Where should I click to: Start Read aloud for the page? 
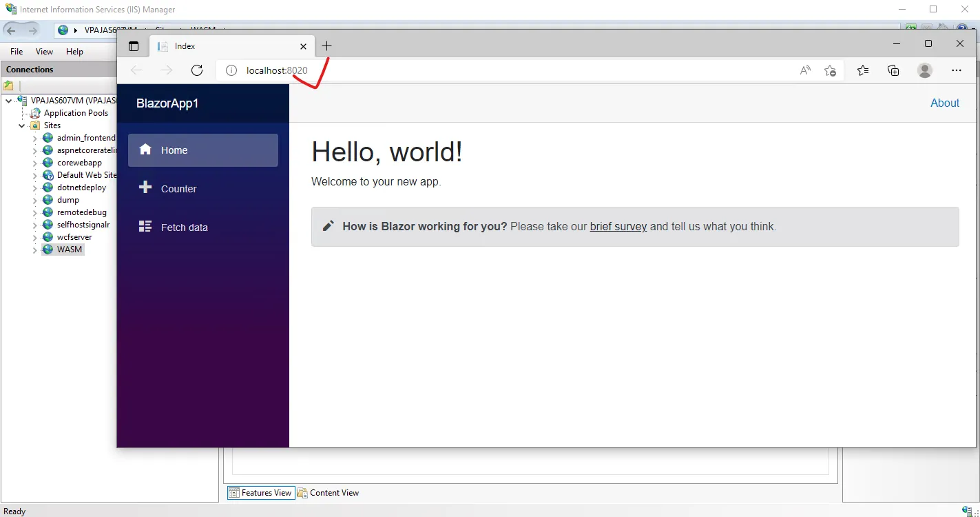[805, 70]
